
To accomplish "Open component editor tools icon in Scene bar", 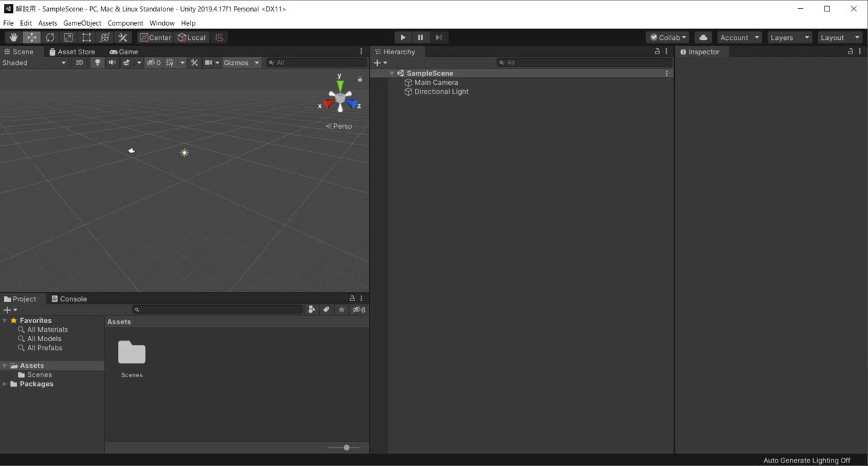I will click(195, 62).
